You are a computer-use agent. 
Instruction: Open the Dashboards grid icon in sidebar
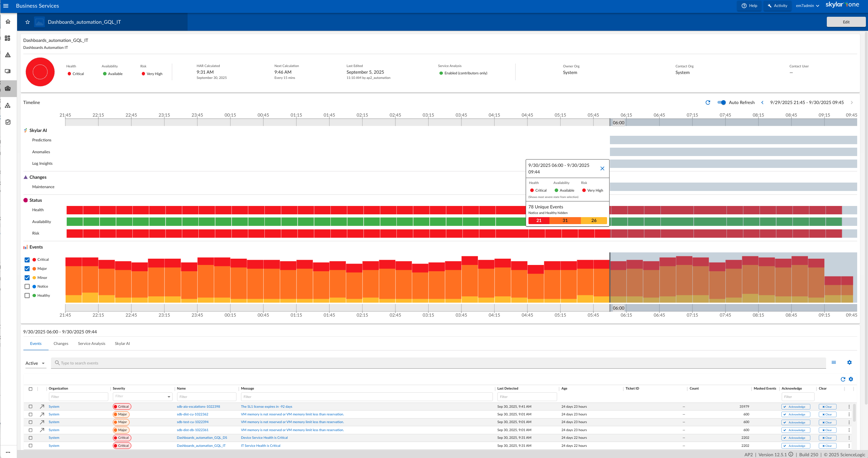8,38
